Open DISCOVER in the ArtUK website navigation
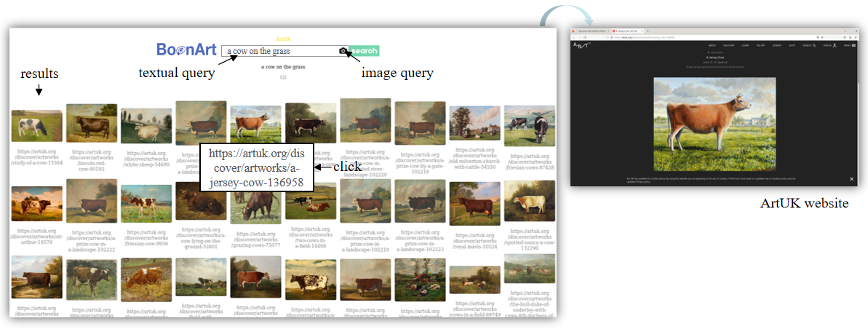 click(x=728, y=45)
